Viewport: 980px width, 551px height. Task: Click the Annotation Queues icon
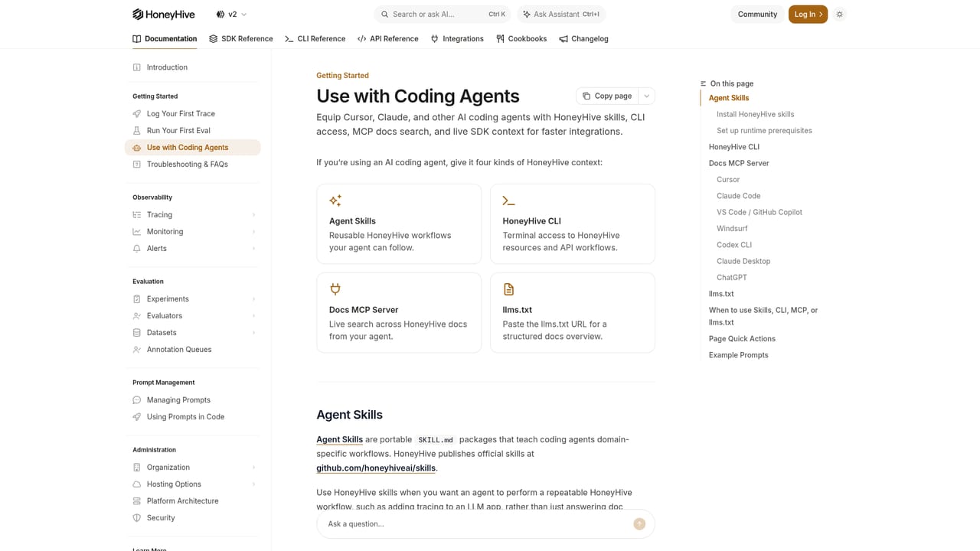point(137,349)
